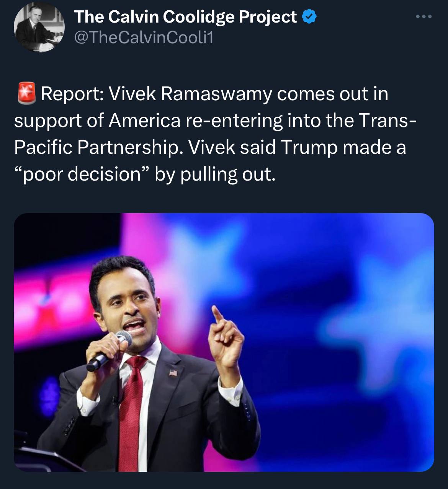Screen dimensions: 448x489
Task: Open the tweet's three-dot more menu
Action: tap(424, 17)
